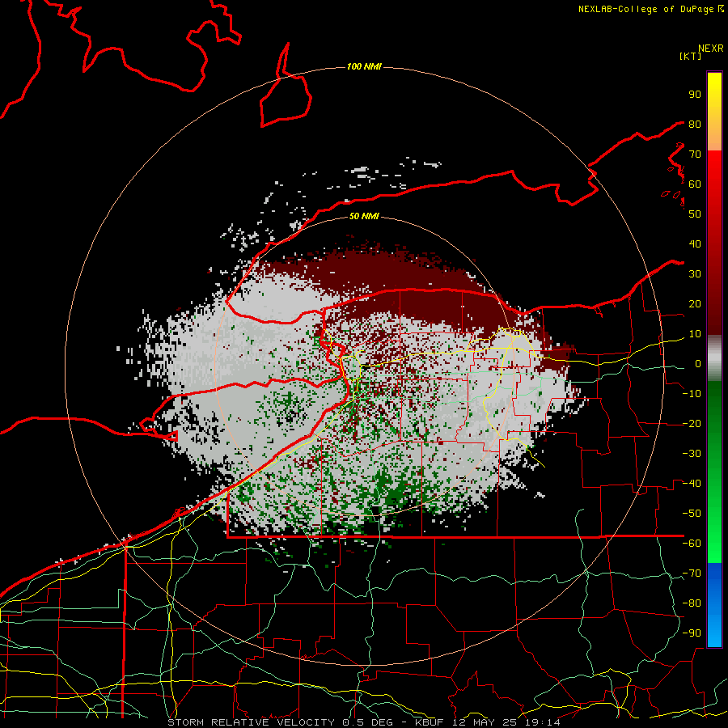Select the positive 80 value on the velocity scale
Viewport: 728px width, 728px height.
tap(695, 124)
